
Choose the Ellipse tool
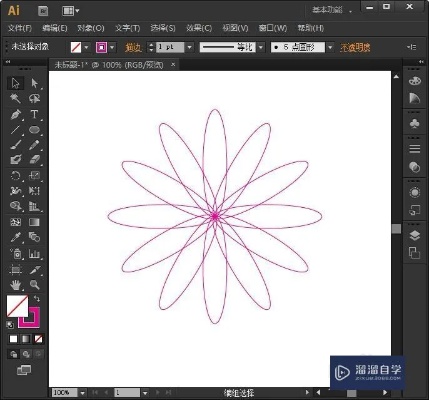pyautogui.click(x=34, y=130)
